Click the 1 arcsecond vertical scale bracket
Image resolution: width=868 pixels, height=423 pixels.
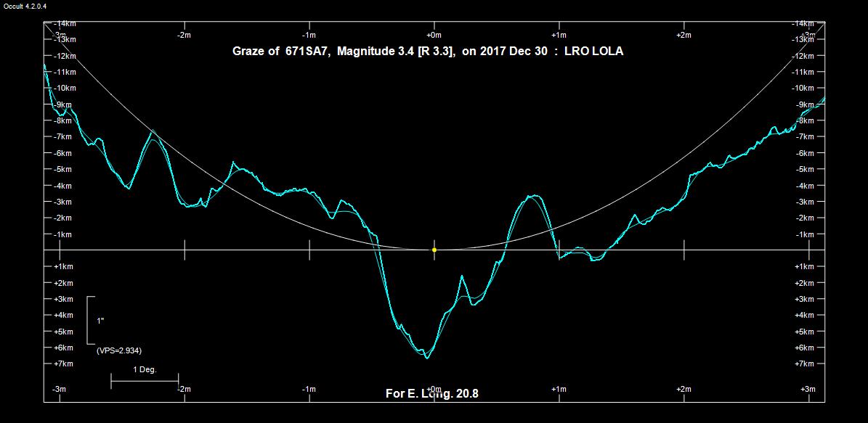click(x=90, y=320)
